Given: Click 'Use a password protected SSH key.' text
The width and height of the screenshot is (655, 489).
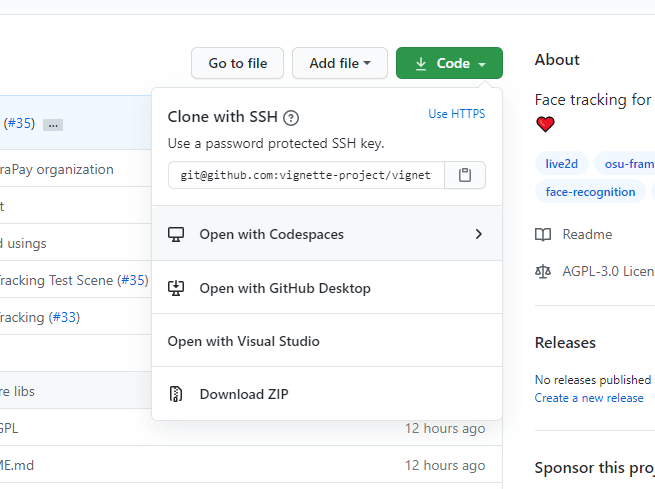Looking at the screenshot, I should pos(276,143).
